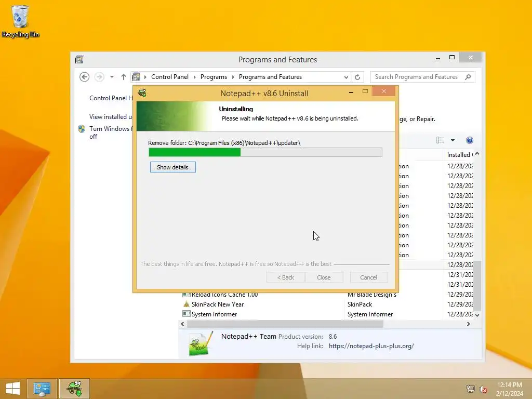The image size is (532, 399).
Task: Open View installed updates link
Action: tap(110, 117)
